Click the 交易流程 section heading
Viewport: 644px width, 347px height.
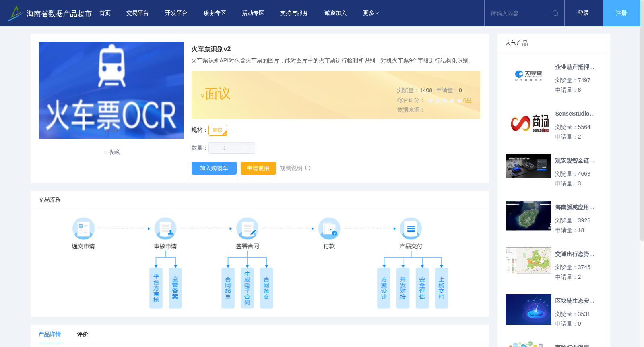point(50,200)
